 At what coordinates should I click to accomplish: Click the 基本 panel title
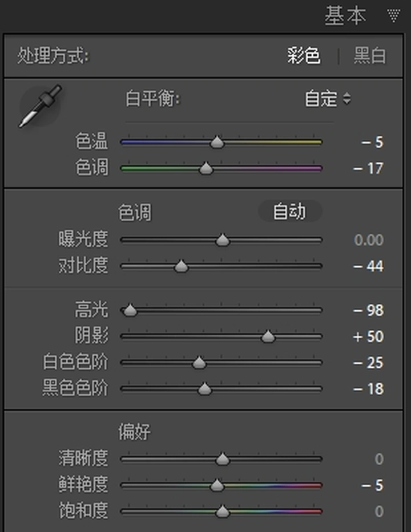[x=345, y=15]
